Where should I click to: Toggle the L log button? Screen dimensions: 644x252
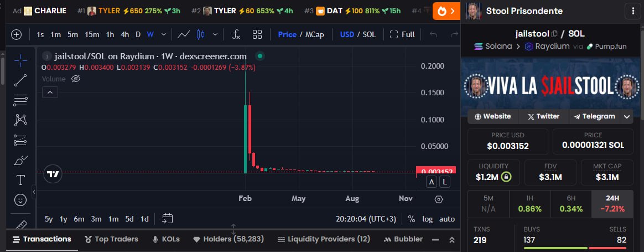tap(445, 182)
